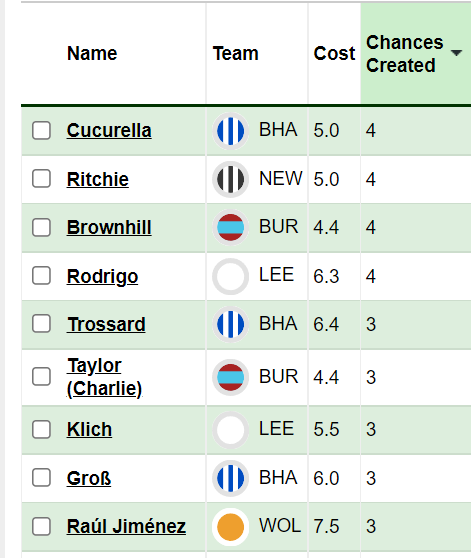Viewport: 471px width, 558px height.
Task: Click the Burnley badge in Brownhill's row
Action: (x=231, y=227)
